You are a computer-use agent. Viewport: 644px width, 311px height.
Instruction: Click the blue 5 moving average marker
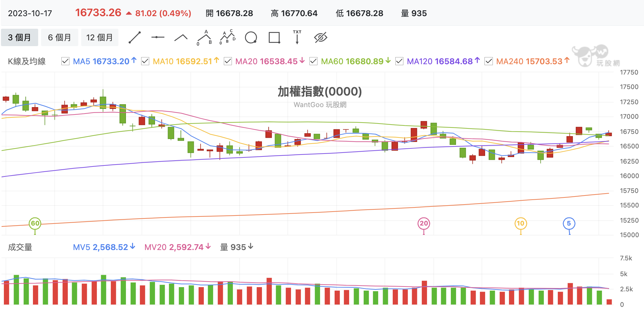569,223
